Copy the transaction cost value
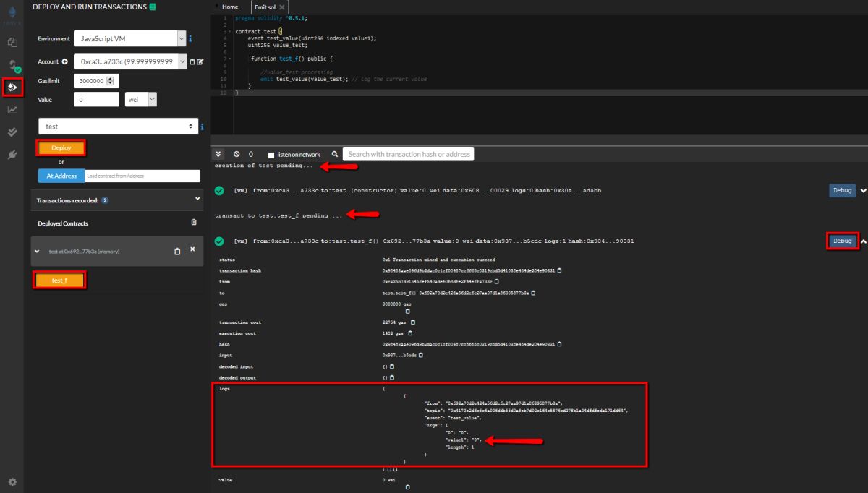The image size is (868, 493). click(412, 322)
